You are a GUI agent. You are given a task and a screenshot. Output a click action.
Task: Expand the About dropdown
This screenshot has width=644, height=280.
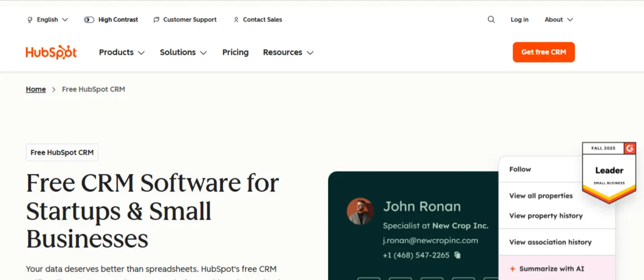coord(559,20)
